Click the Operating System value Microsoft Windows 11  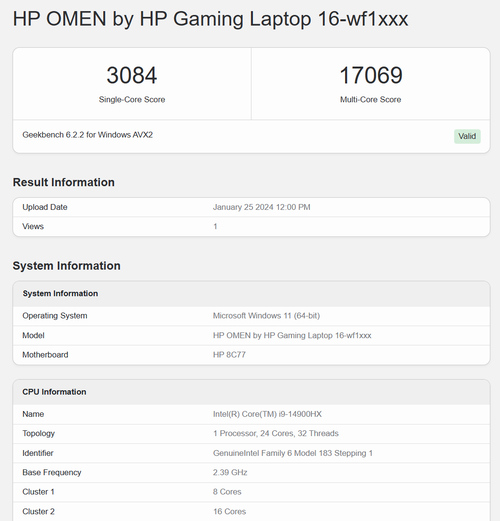pyautogui.click(x=266, y=316)
